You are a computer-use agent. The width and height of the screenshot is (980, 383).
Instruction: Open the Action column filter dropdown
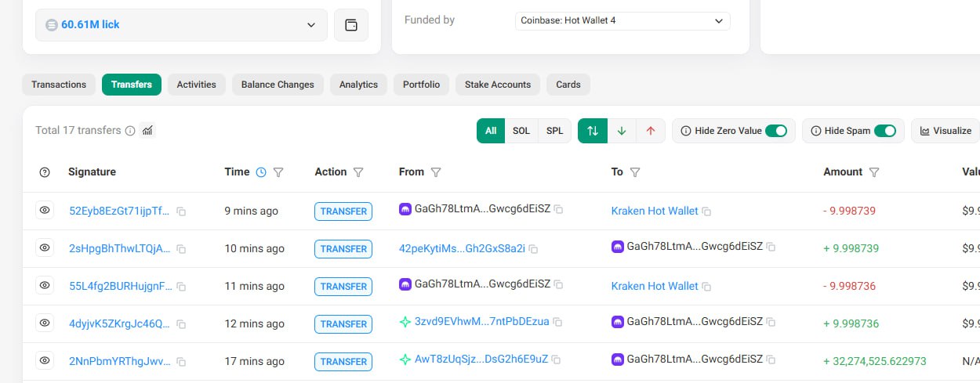click(x=358, y=172)
